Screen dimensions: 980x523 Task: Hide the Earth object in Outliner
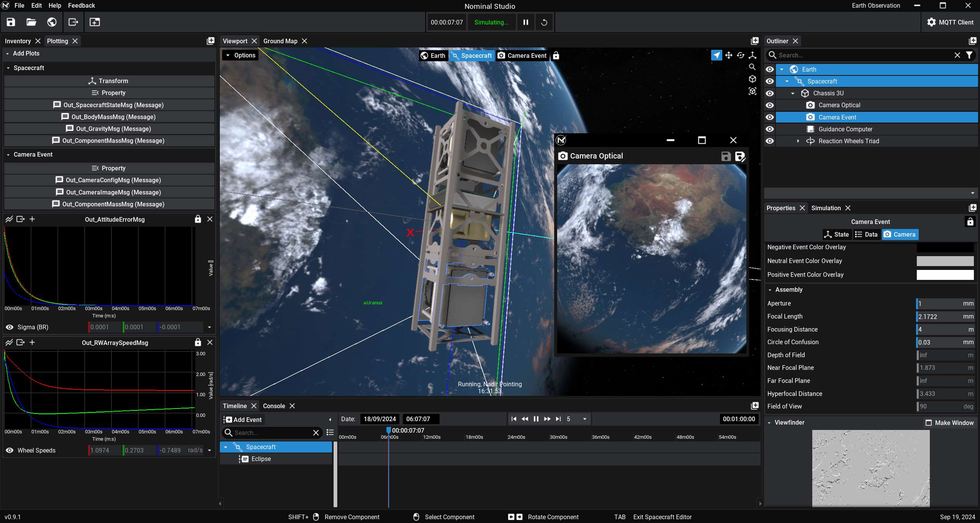point(770,69)
